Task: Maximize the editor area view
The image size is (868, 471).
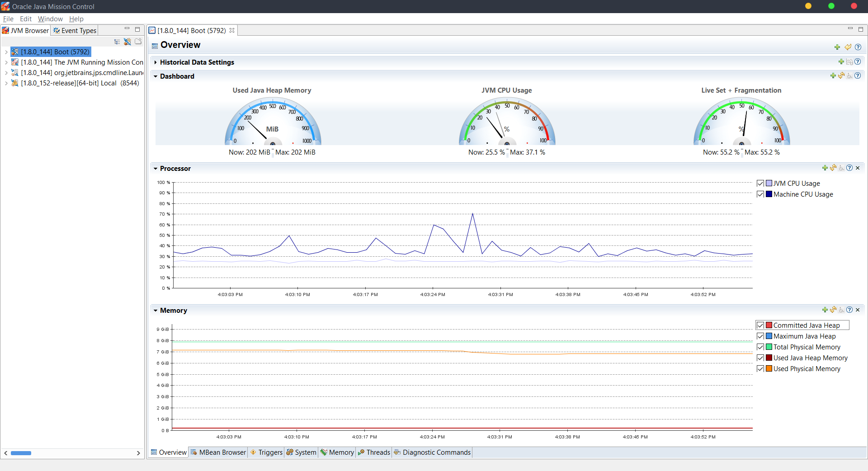Action: click(861, 29)
